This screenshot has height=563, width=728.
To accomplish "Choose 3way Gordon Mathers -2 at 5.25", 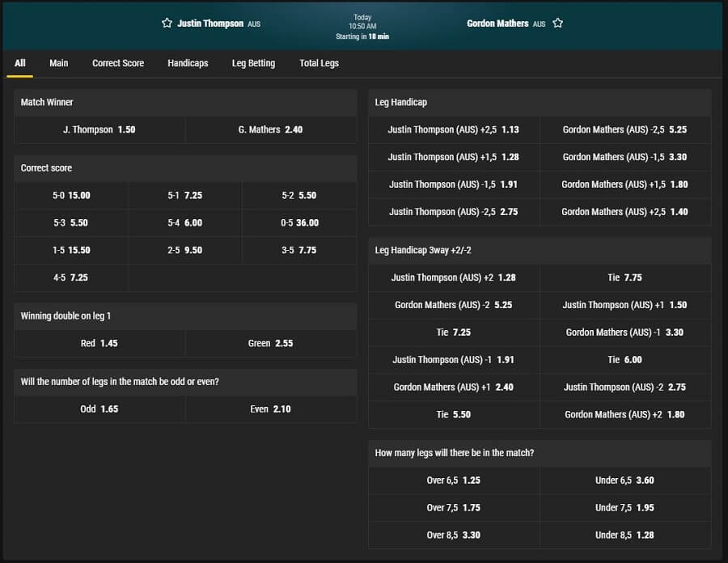I will (x=454, y=306).
